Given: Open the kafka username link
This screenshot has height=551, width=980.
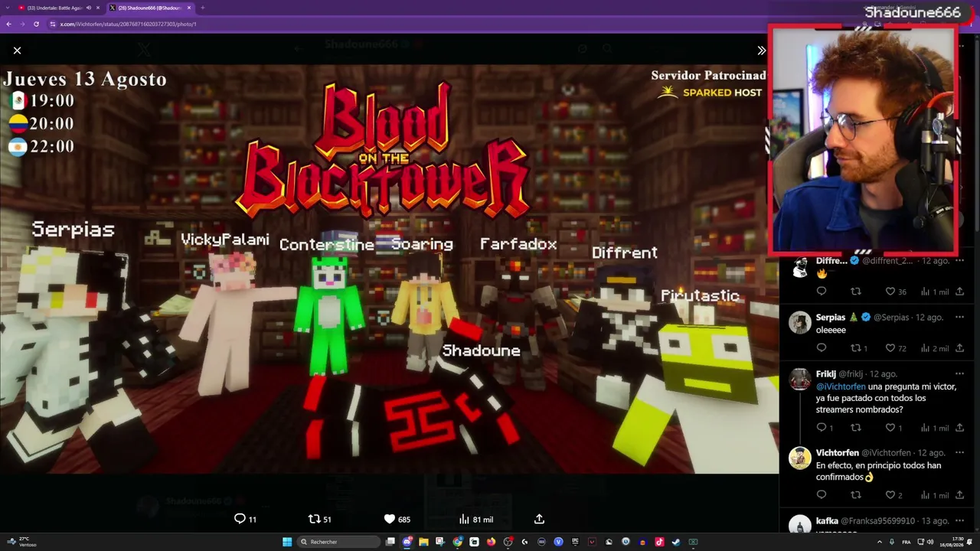Looking at the screenshot, I should (x=827, y=521).
